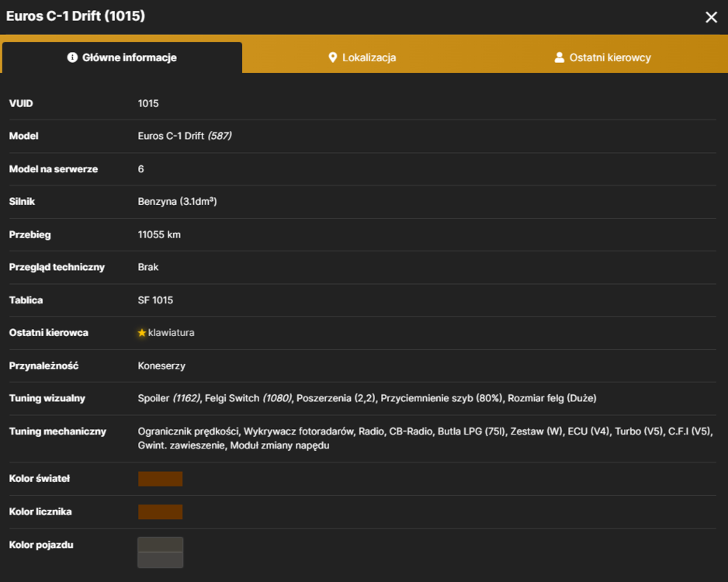The width and height of the screenshot is (728, 582).
Task: Click the Tuning wizualny parts list
Action: pyautogui.click(x=367, y=398)
